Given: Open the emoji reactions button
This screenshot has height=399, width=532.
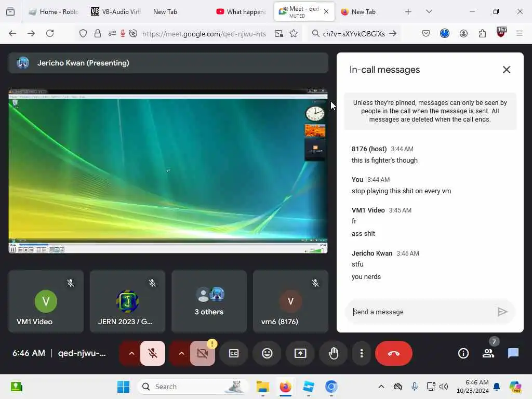Looking at the screenshot, I should pyautogui.click(x=267, y=353).
